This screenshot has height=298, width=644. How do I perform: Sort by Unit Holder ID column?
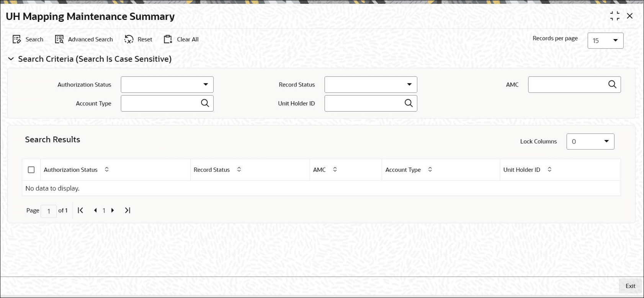(x=549, y=169)
